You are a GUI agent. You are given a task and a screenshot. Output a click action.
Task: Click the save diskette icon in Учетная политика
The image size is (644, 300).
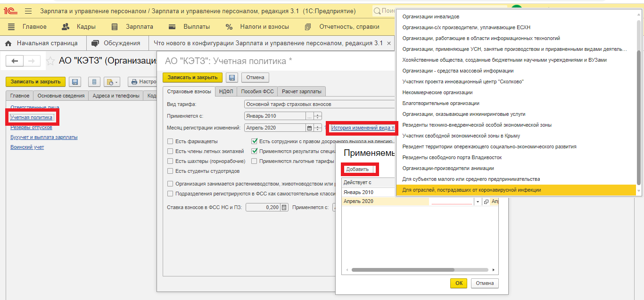(x=231, y=78)
